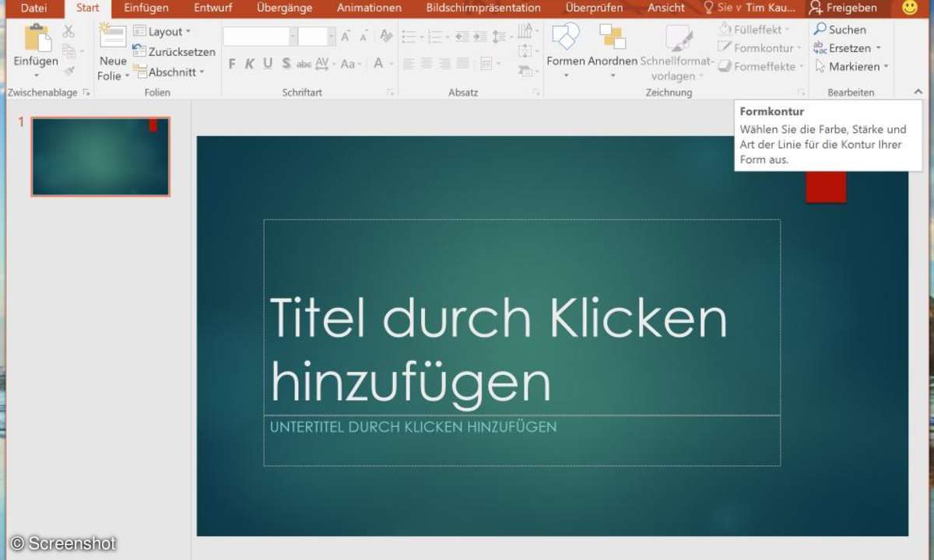934x560 pixels.
Task: Open the Formen shapes gallery
Action: [x=566, y=51]
